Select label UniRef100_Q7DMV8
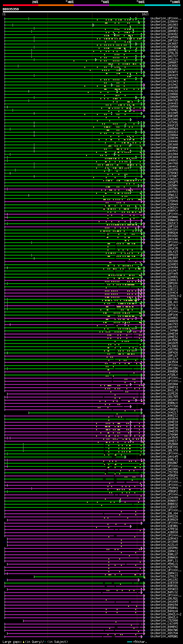 (164, 201)
